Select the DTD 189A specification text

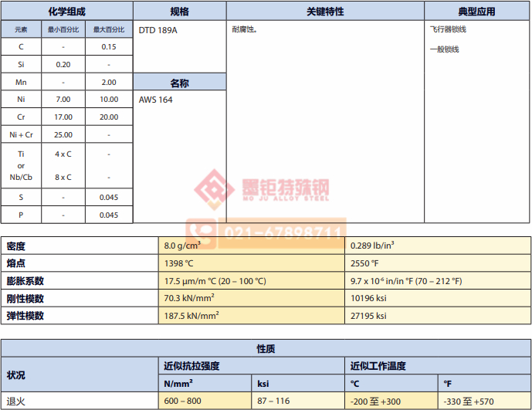[158, 30]
